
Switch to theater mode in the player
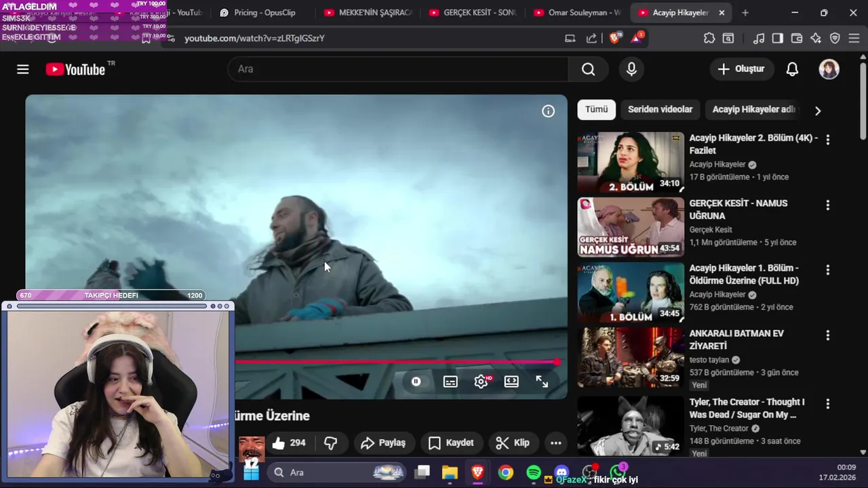point(511,382)
